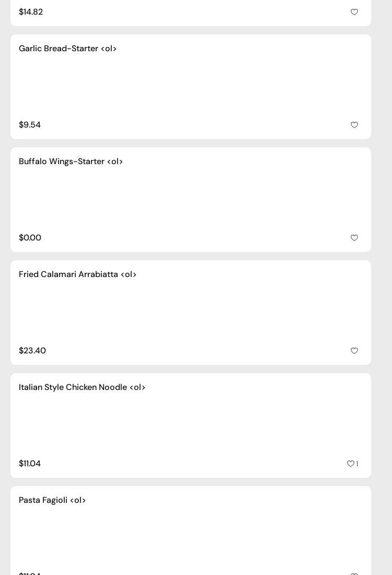Click empty space in Garlic Bread card
This screenshot has width=392, height=575.
click(x=191, y=87)
